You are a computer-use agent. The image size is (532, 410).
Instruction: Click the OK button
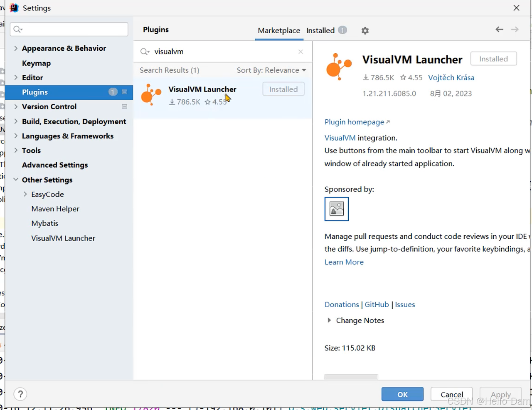tap(402, 394)
